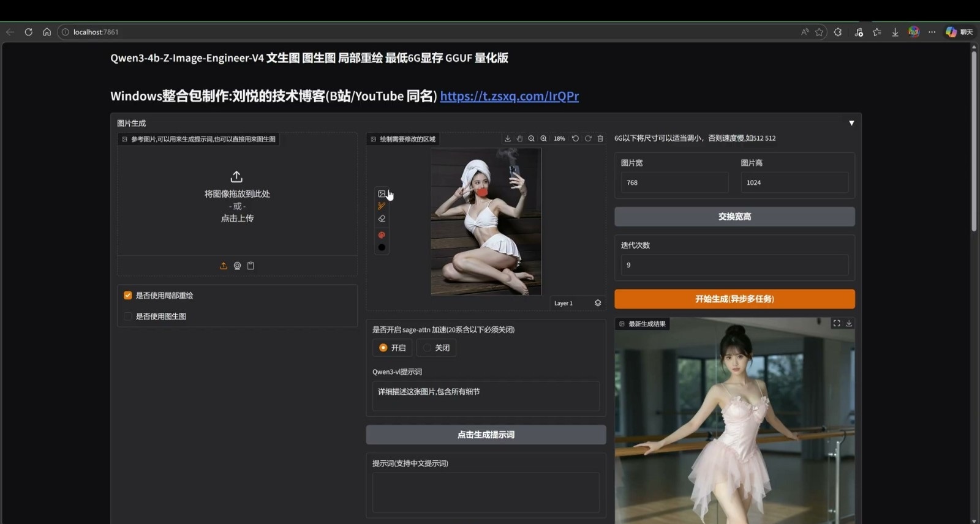Pick the black color swatch

tap(382, 247)
